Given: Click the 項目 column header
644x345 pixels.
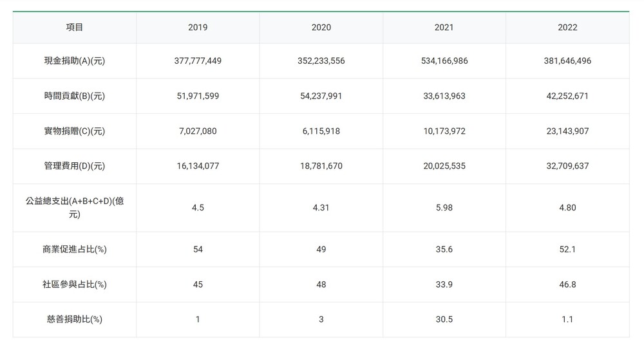Looking at the screenshot, I should pos(74,28).
